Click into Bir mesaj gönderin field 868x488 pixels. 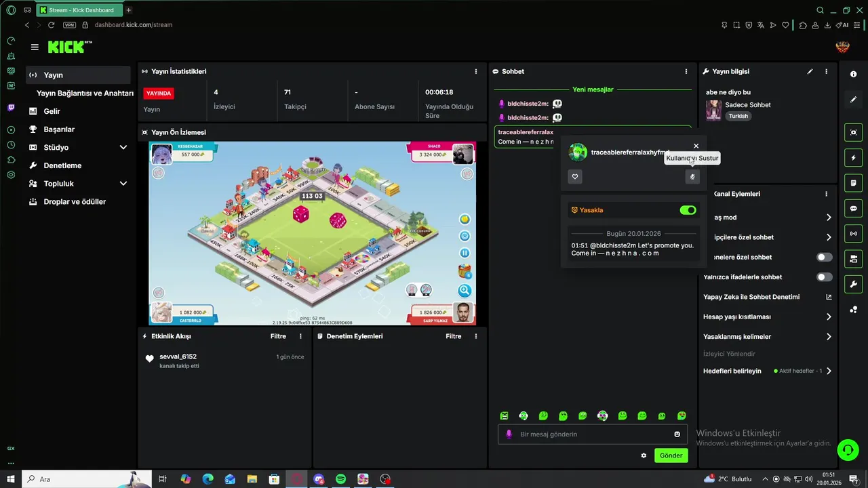click(593, 434)
